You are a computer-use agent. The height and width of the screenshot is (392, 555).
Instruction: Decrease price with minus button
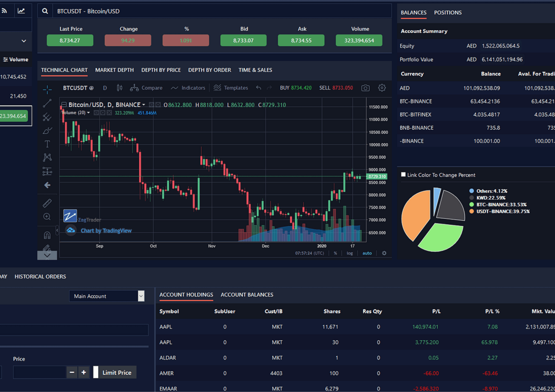click(x=72, y=372)
